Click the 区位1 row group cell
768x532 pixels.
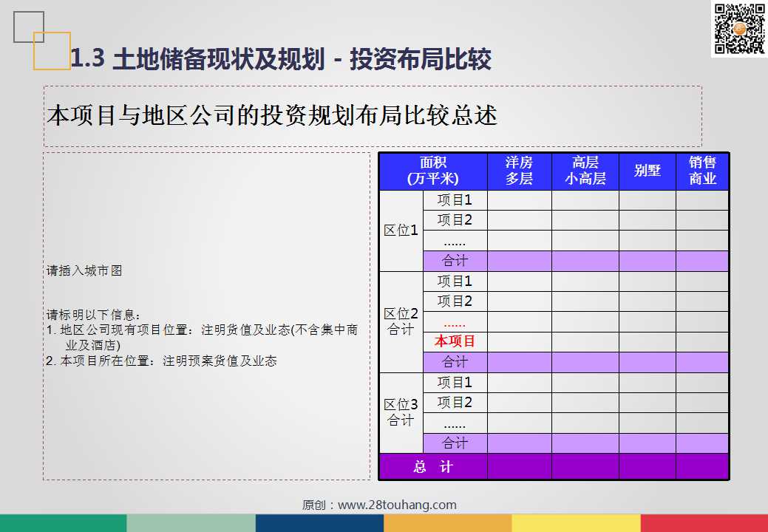pyautogui.click(x=401, y=231)
